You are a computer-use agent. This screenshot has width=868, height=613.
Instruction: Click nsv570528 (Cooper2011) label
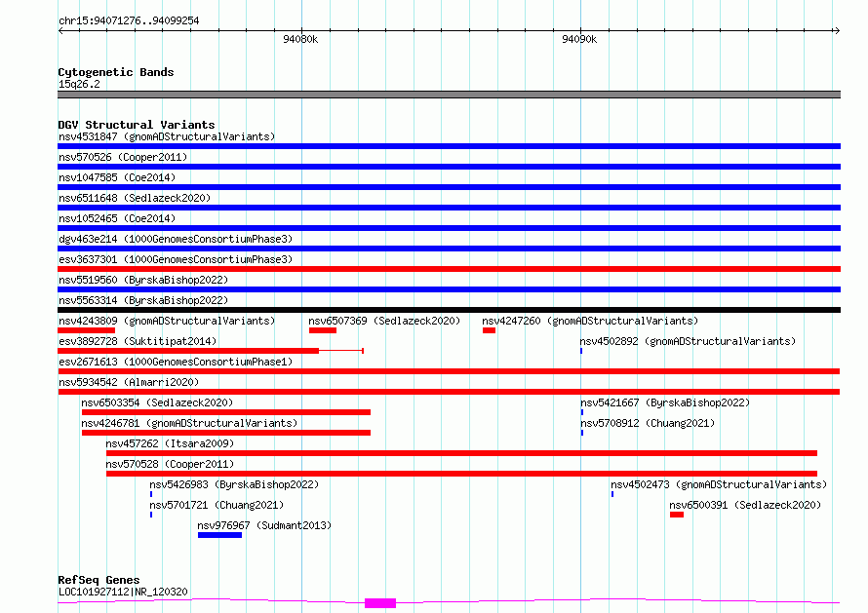(x=170, y=464)
